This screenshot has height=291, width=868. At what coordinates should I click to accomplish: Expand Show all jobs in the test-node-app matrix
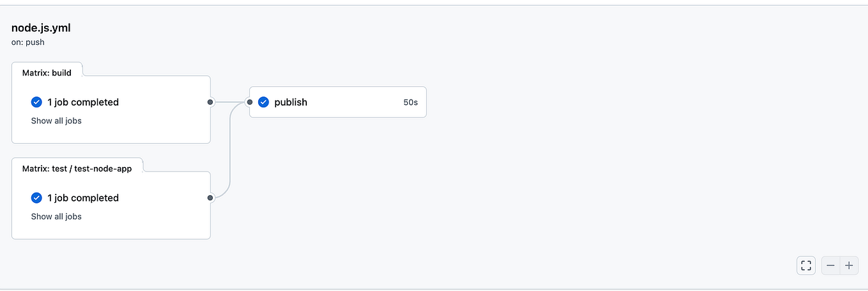pyautogui.click(x=56, y=217)
